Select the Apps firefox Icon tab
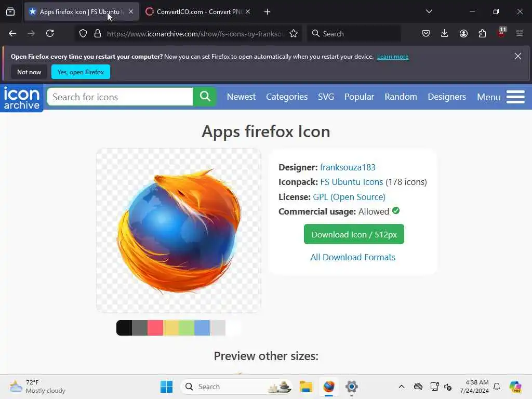Screen dimensions: 532x399 tap(82, 12)
